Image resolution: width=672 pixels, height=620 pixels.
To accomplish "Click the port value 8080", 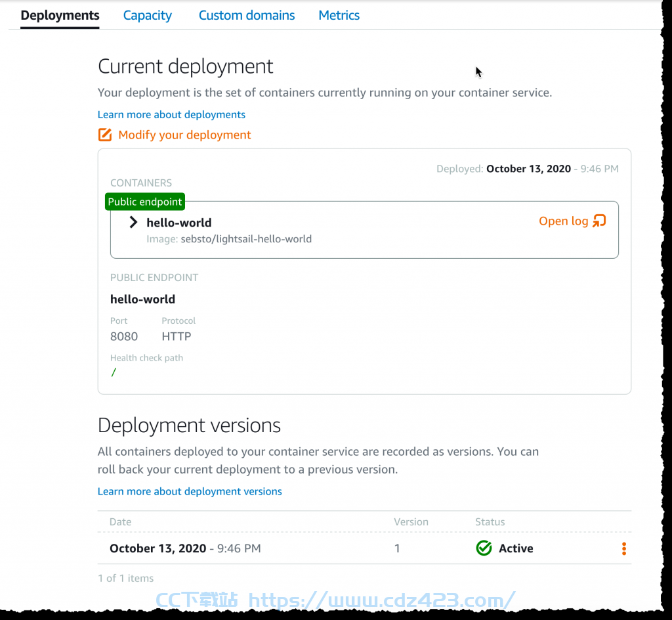I will (124, 336).
